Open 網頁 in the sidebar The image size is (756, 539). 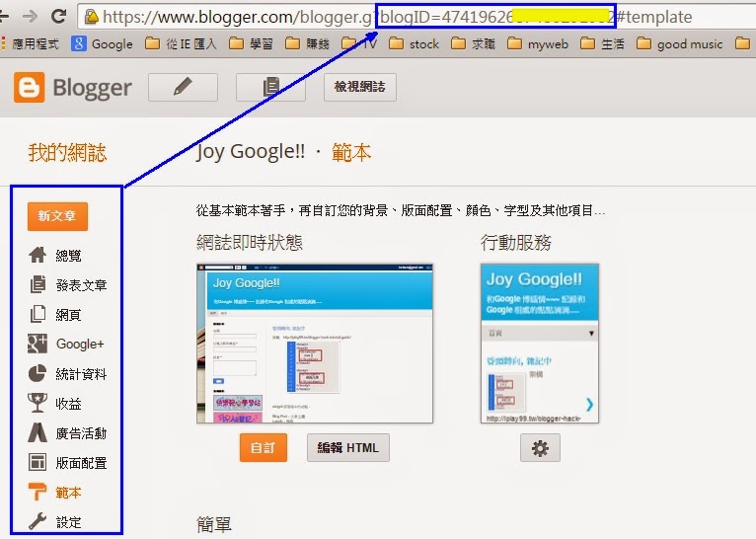coord(54,314)
